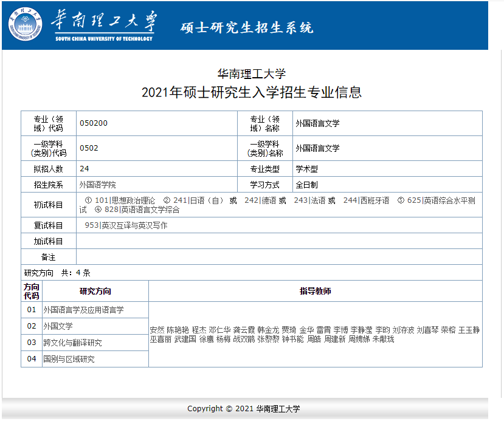Click the 244|西班牙语 subject
Screen dimensions: 504x427
point(367,200)
